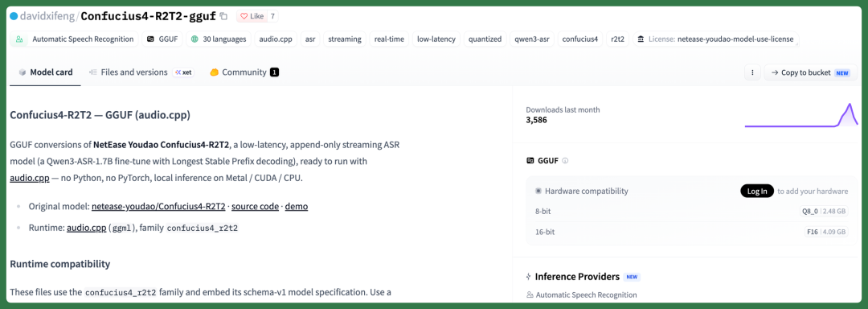
Task: Click the asr tag
Action: point(310,39)
